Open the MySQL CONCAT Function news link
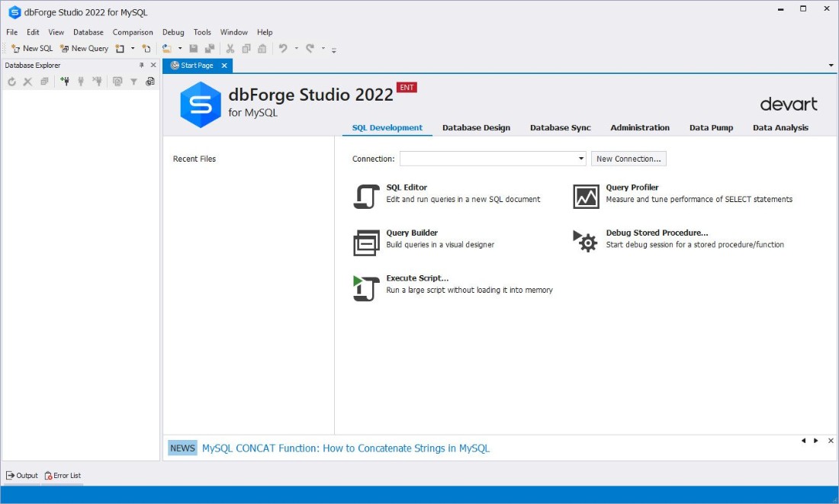839x504 pixels. (346, 448)
